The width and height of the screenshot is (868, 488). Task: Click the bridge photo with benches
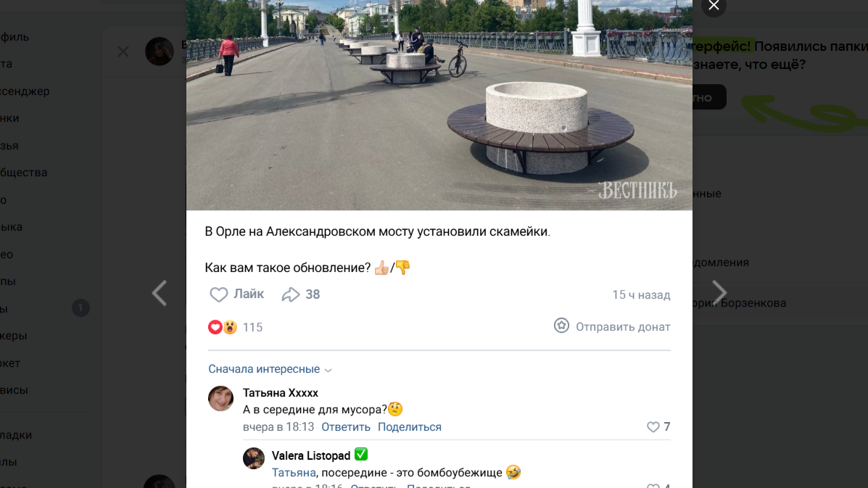439,104
